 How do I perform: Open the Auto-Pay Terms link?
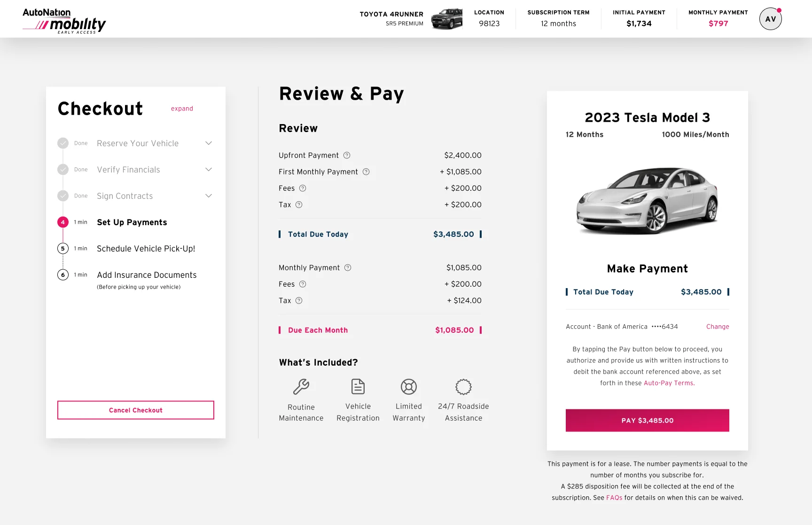[x=669, y=383]
